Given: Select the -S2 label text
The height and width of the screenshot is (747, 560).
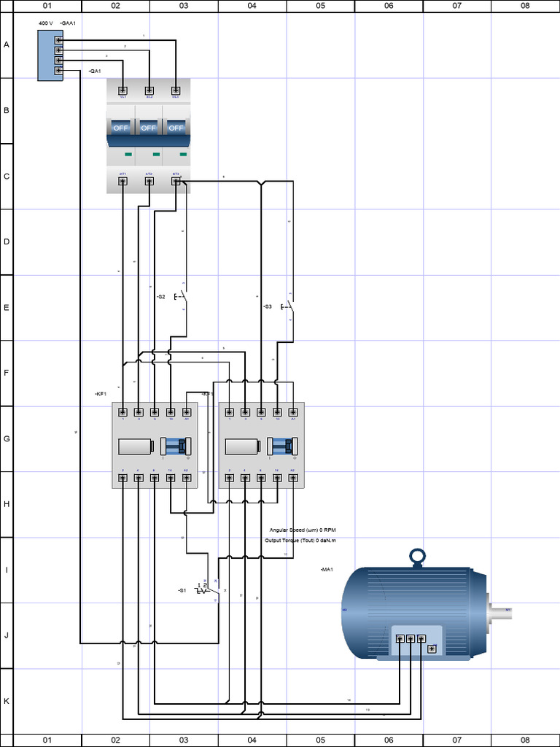Looking at the screenshot, I should (x=161, y=296).
